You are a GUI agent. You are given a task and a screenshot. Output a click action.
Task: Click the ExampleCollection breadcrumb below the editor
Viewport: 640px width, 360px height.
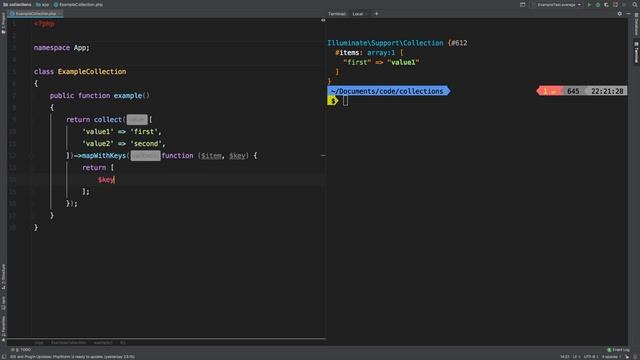[69, 343]
